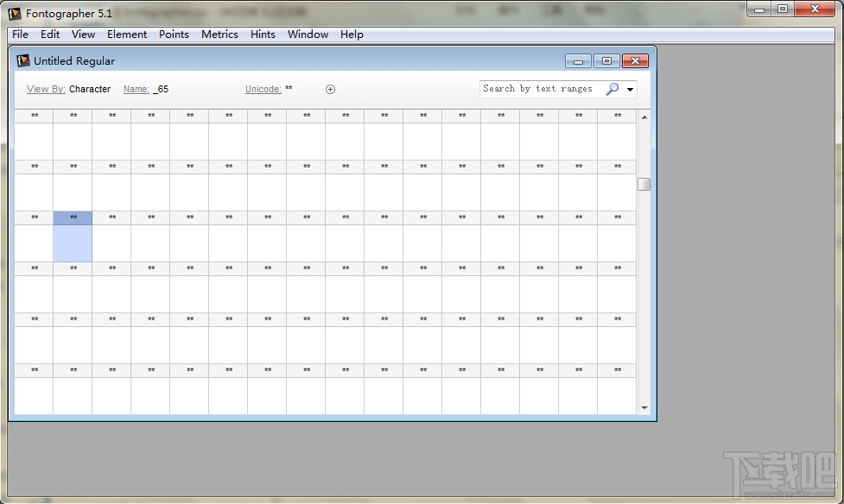
Task: Click the Fontographer 5.1 application title icon
Action: pos(15,14)
